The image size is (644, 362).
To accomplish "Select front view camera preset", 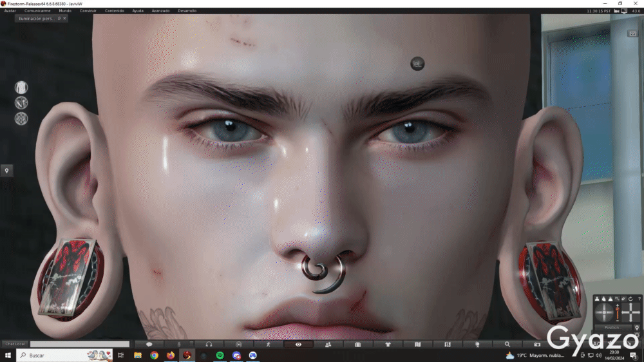I will click(597, 299).
